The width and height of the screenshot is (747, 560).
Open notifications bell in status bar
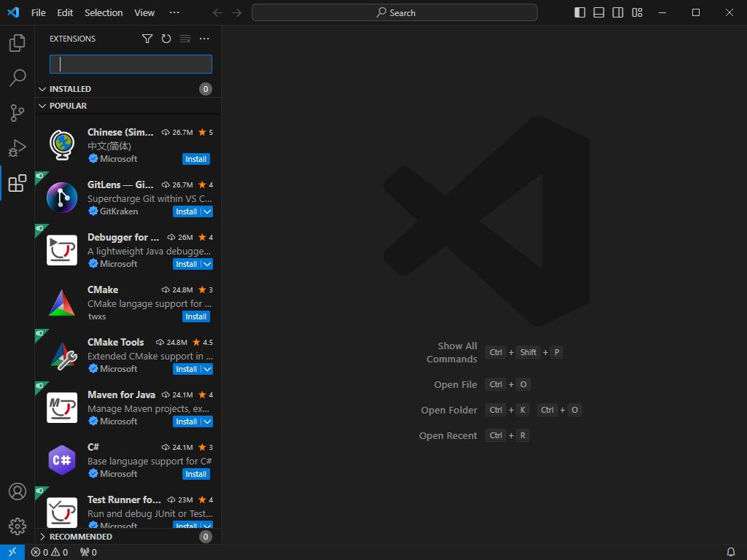pyautogui.click(x=731, y=552)
